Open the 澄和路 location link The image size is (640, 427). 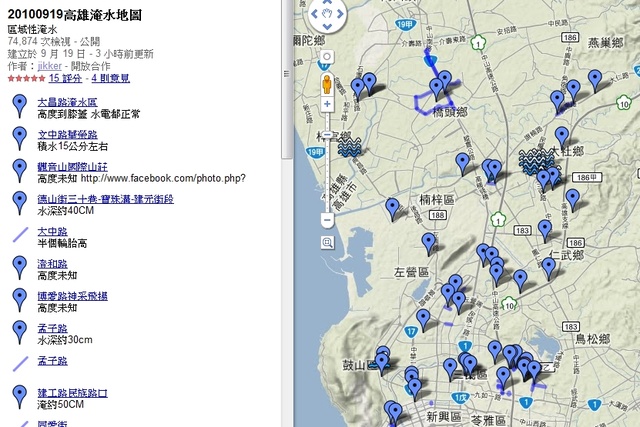pyautogui.click(x=52, y=264)
